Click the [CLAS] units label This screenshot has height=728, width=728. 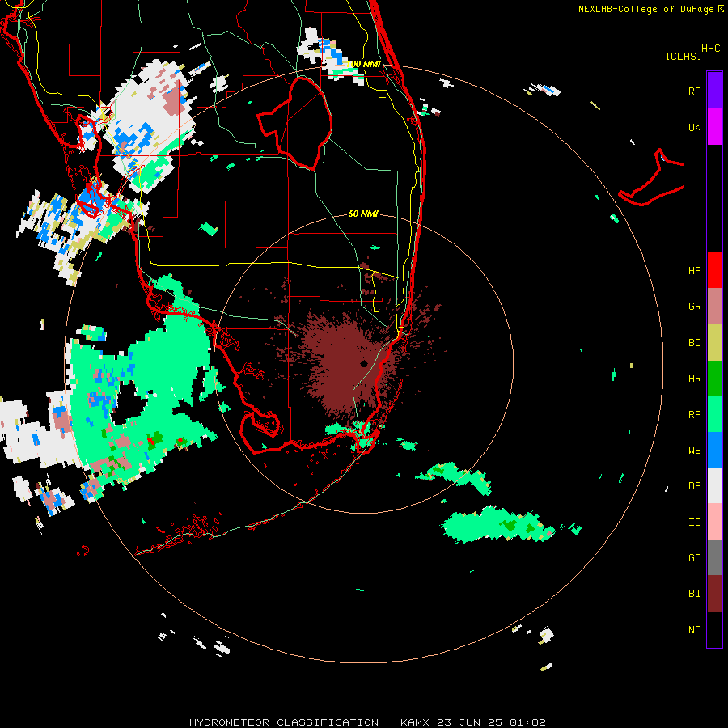tap(684, 56)
